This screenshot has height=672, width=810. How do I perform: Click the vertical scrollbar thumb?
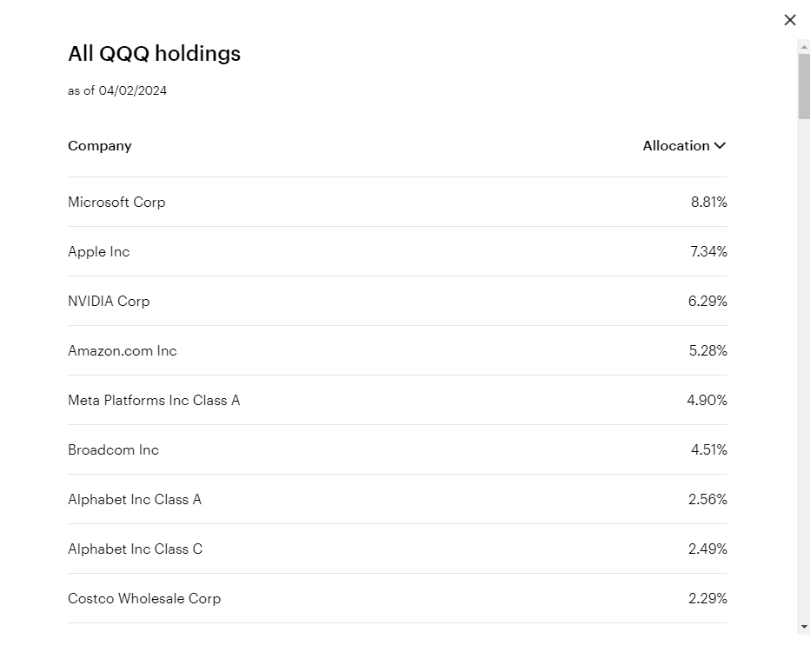[x=804, y=85]
